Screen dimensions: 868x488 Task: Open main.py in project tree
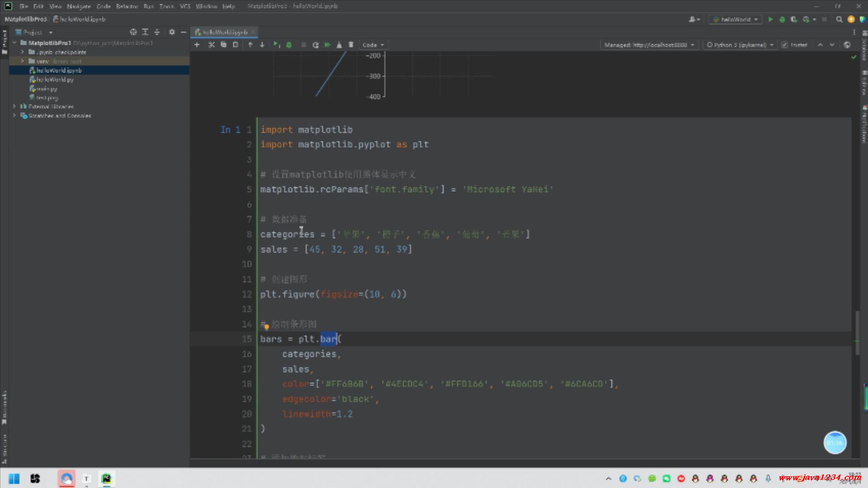pos(47,89)
